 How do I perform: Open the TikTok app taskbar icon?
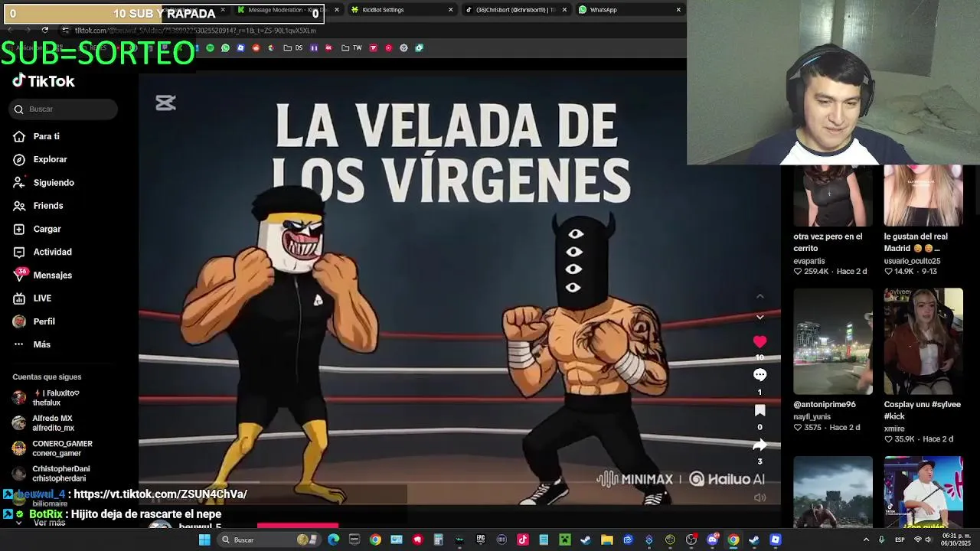coord(522,540)
